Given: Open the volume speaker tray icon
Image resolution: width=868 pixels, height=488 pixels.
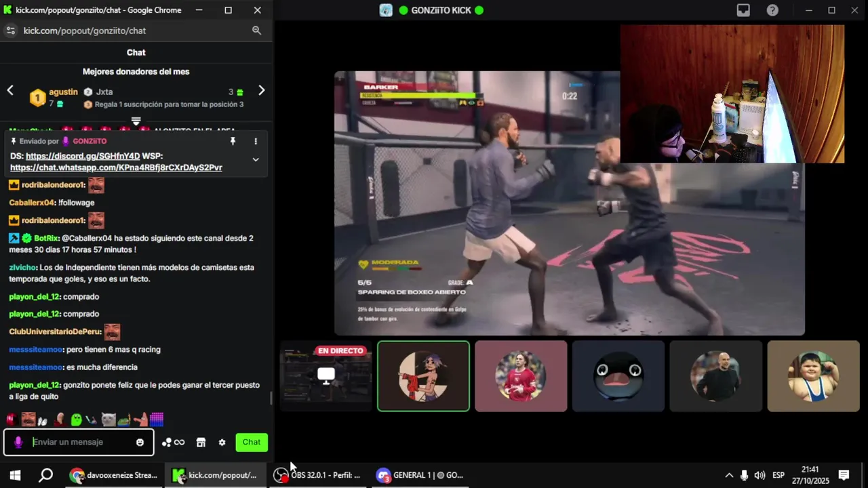Looking at the screenshot, I should (759, 475).
